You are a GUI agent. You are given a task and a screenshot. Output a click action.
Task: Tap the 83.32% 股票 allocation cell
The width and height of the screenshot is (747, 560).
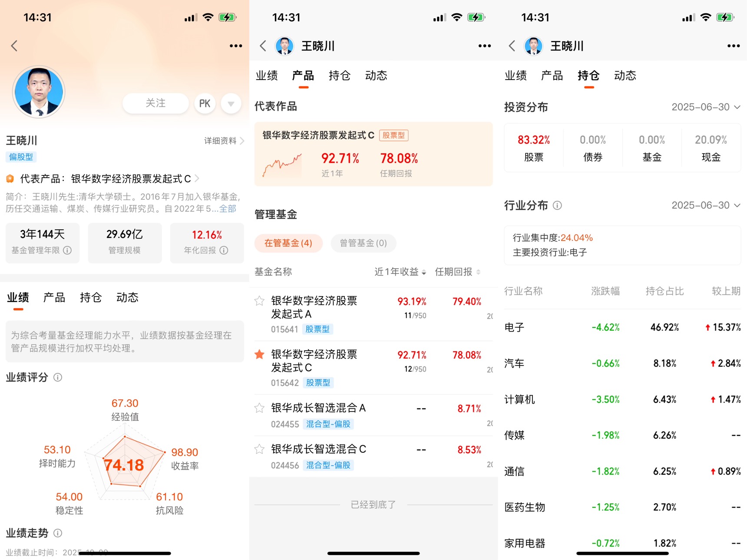tap(534, 148)
